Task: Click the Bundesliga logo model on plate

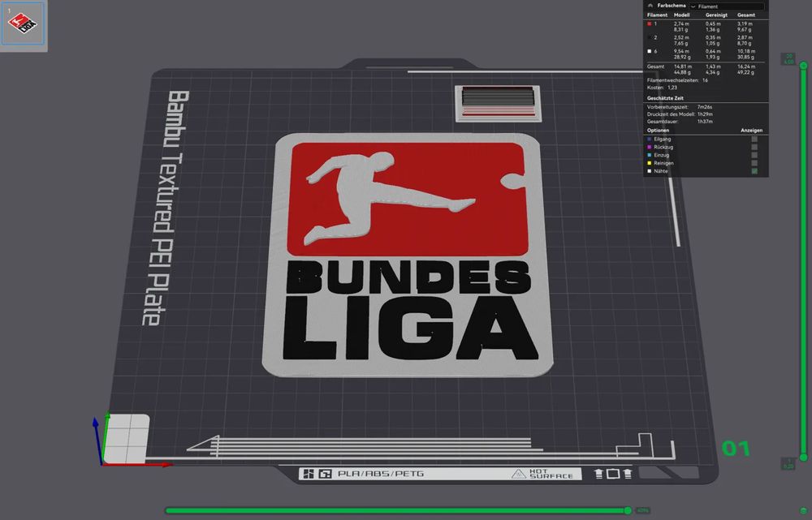Action: point(408,255)
